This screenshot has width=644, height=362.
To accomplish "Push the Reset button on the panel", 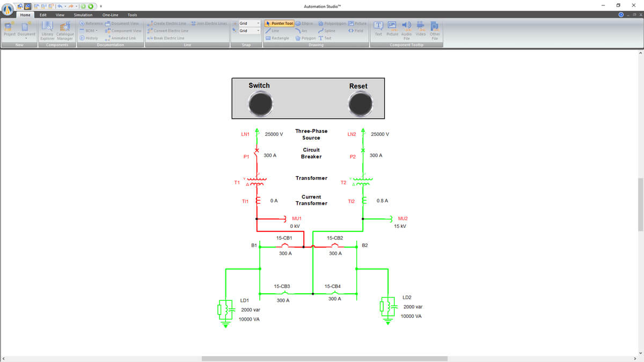I will point(360,104).
